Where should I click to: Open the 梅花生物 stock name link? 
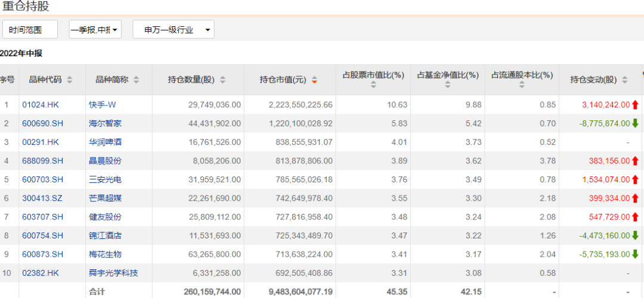tap(105, 254)
